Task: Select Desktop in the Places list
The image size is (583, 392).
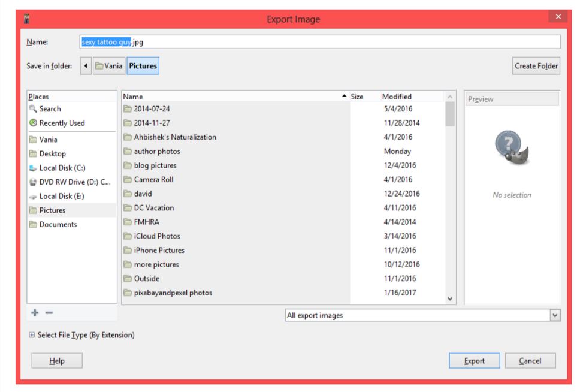Action: (x=53, y=153)
